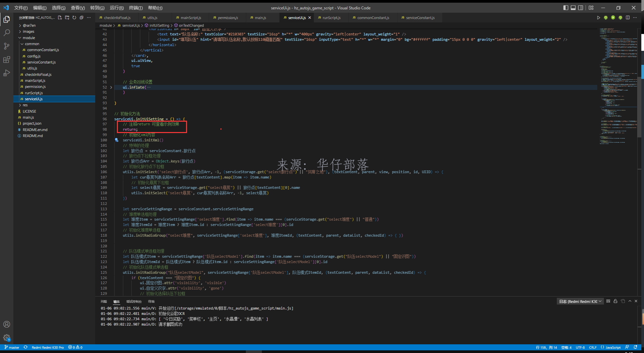
Task: Open the 编辑(E) menu
Action: [40, 8]
